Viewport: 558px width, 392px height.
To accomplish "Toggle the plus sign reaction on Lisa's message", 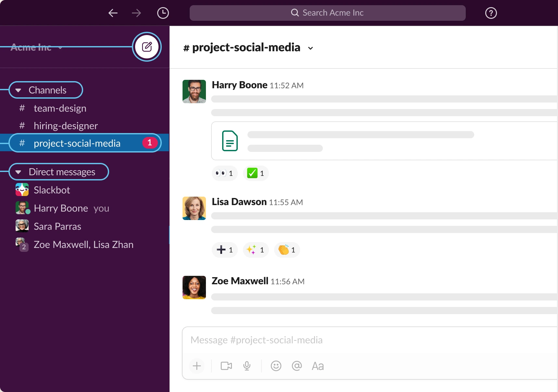I will pos(225,250).
